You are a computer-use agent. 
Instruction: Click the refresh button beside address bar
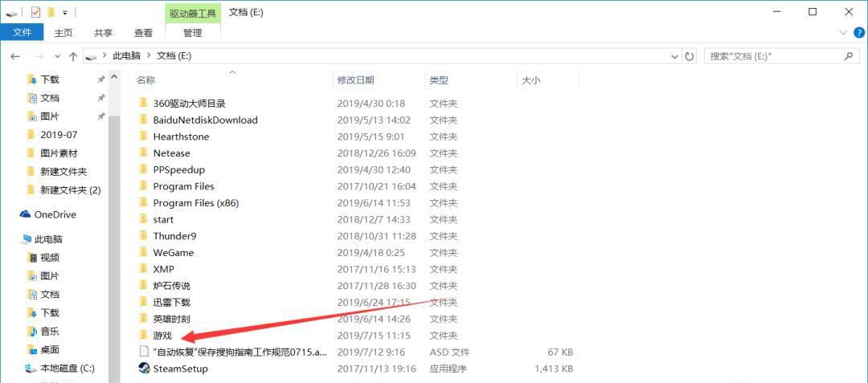click(690, 56)
